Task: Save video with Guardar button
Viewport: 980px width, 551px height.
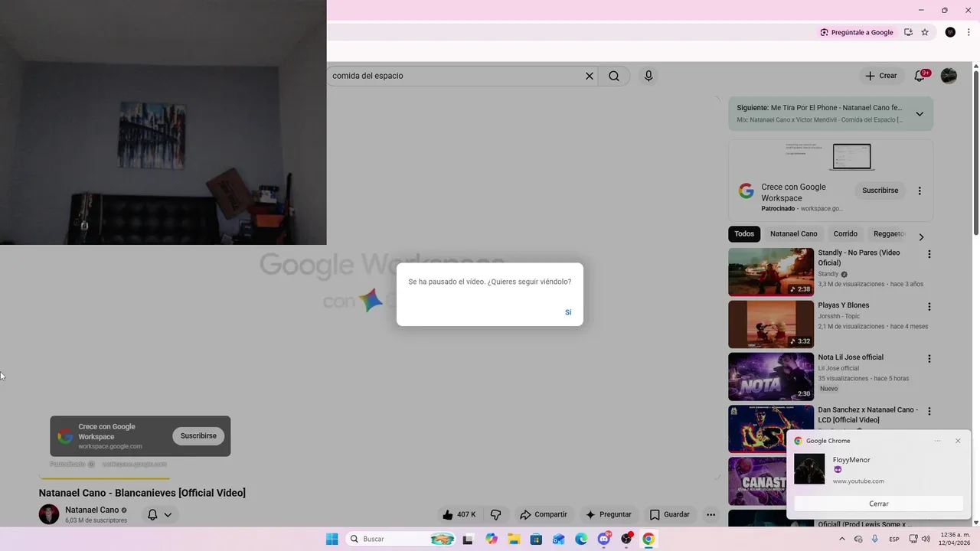Action: (x=670, y=515)
